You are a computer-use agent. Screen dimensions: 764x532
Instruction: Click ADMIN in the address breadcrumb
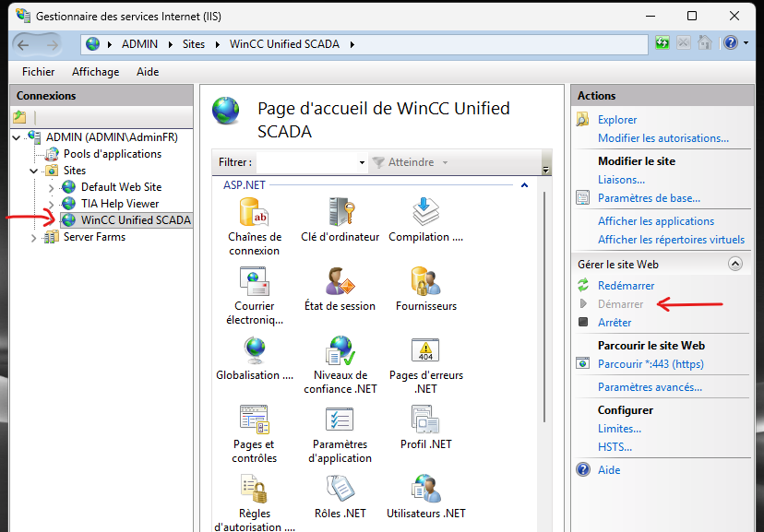pyautogui.click(x=139, y=44)
